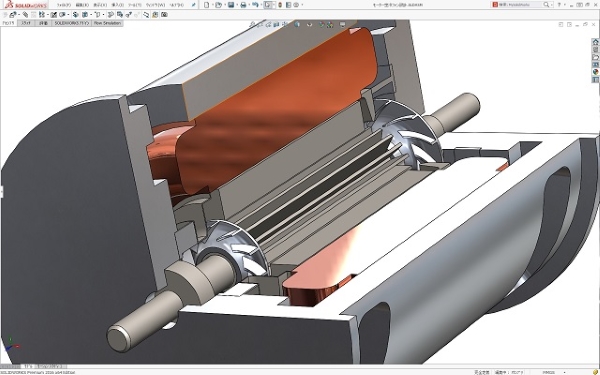Viewport: 600px width, 375px height.
Task: Toggle Section View in heads-up toolbar
Action: (x=276, y=24)
